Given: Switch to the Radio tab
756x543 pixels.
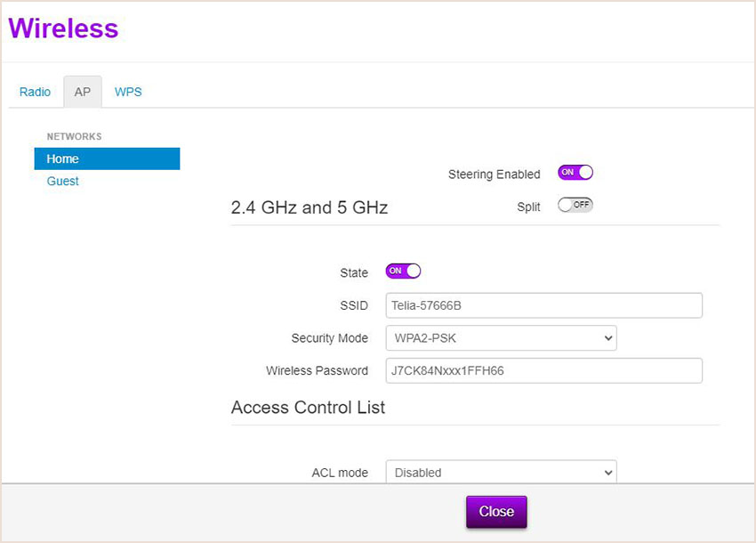Looking at the screenshot, I should [35, 92].
